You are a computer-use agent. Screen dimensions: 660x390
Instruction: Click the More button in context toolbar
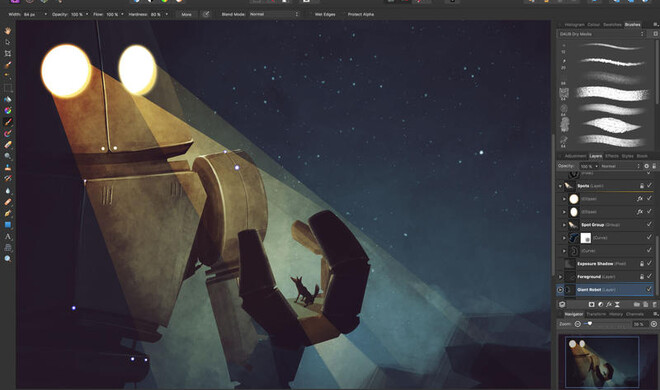(x=186, y=14)
